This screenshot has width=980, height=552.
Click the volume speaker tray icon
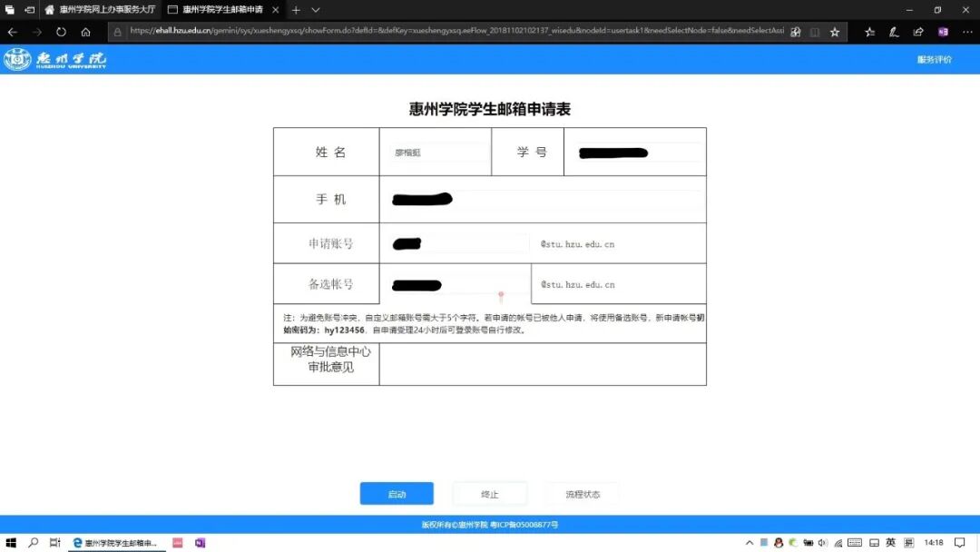pyautogui.click(x=822, y=543)
